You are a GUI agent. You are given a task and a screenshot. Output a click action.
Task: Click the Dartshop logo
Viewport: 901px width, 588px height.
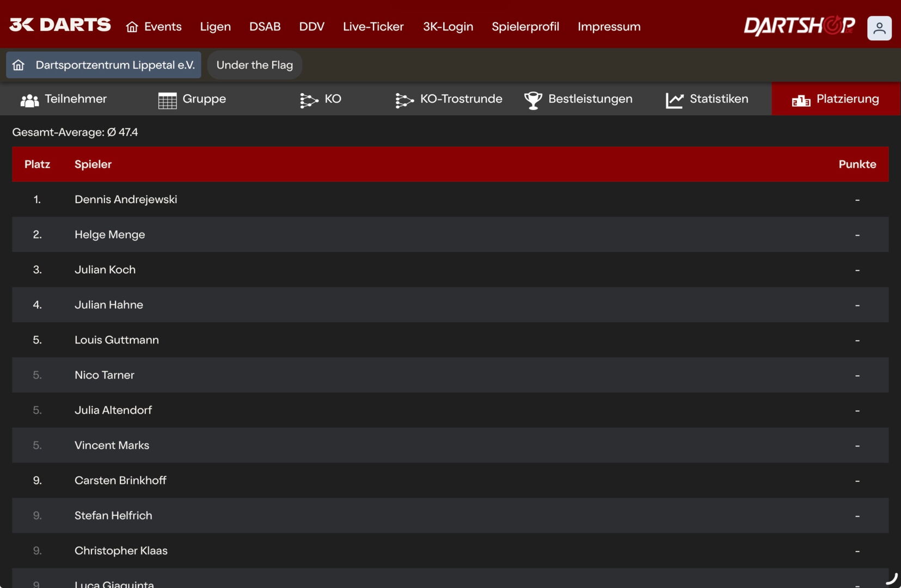(799, 26)
